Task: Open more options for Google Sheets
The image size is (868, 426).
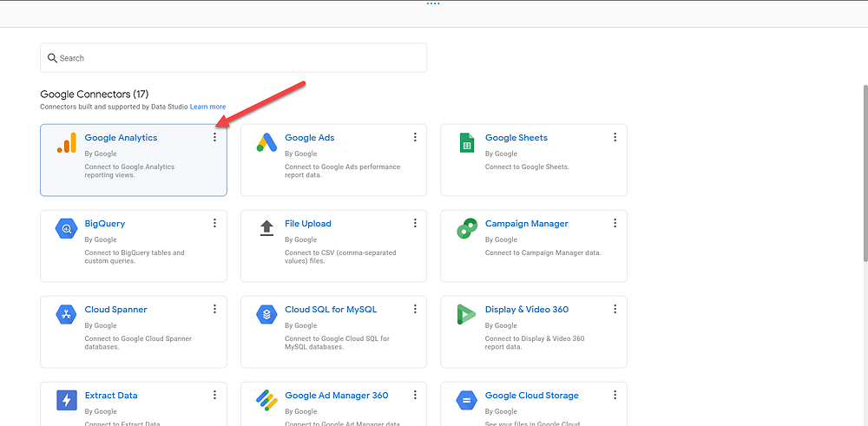Action: click(615, 137)
